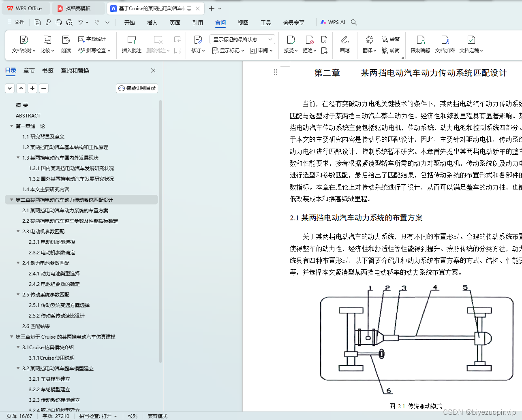Viewport: 522px width, 420px height.
Task: Click the new tab plus button
Action: (212, 8)
